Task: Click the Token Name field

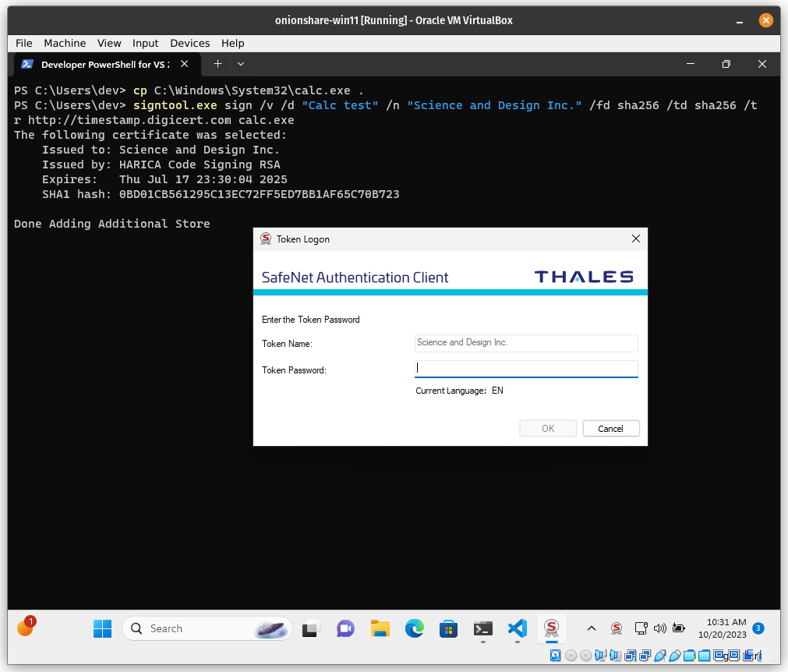Action: [x=526, y=343]
